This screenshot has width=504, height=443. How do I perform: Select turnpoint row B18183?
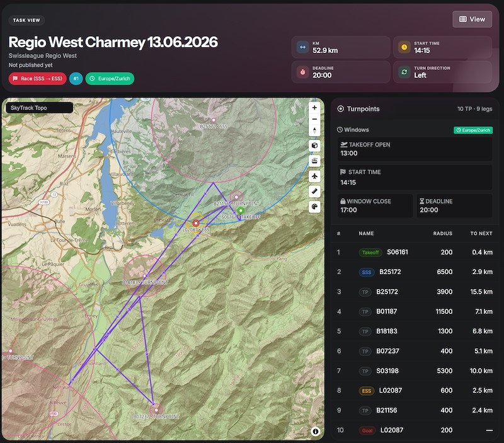point(415,331)
